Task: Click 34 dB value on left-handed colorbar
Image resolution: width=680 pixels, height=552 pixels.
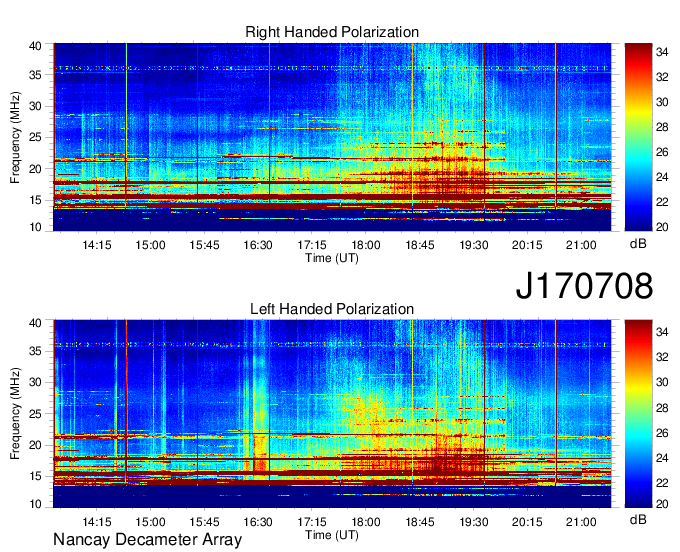Action: click(x=662, y=332)
